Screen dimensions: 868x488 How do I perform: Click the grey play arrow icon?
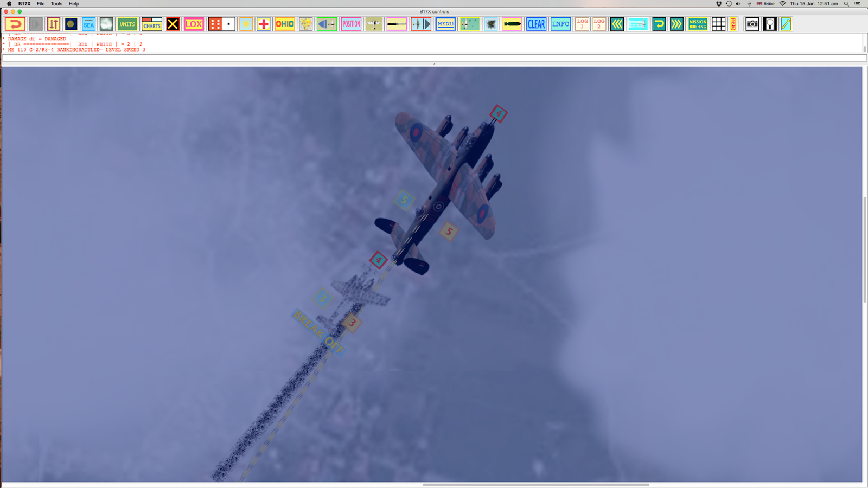click(36, 24)
